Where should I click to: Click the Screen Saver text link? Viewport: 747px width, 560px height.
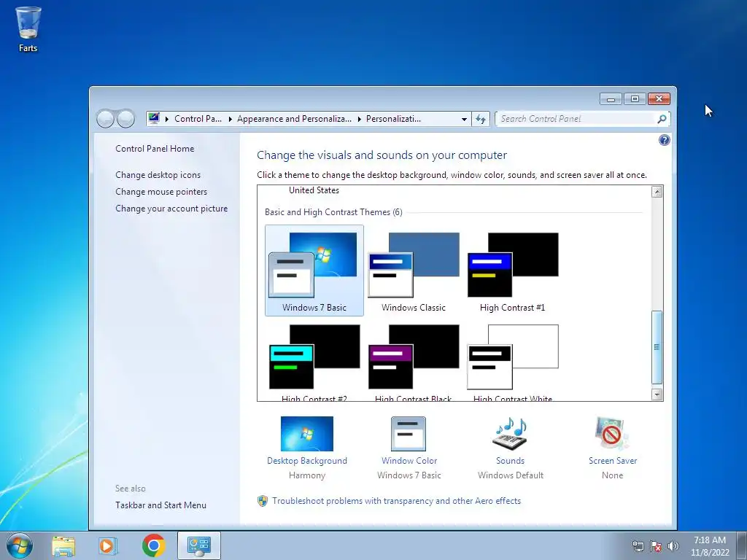[x=613, y=461]
